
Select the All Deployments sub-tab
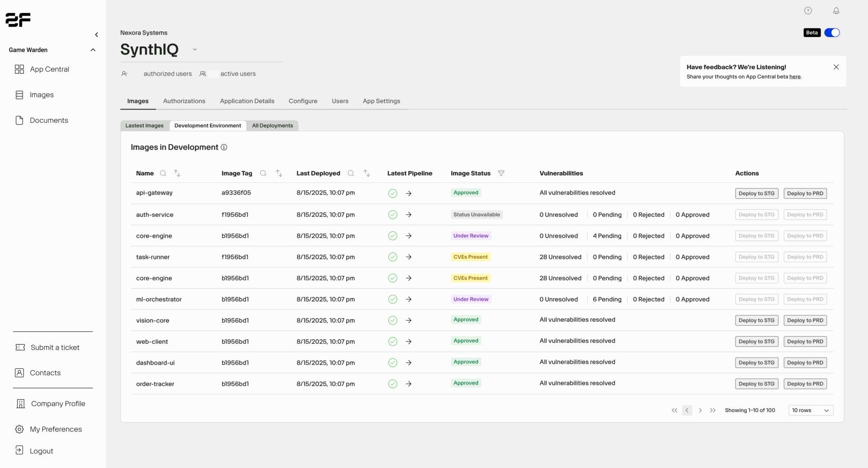click(273, 126)
